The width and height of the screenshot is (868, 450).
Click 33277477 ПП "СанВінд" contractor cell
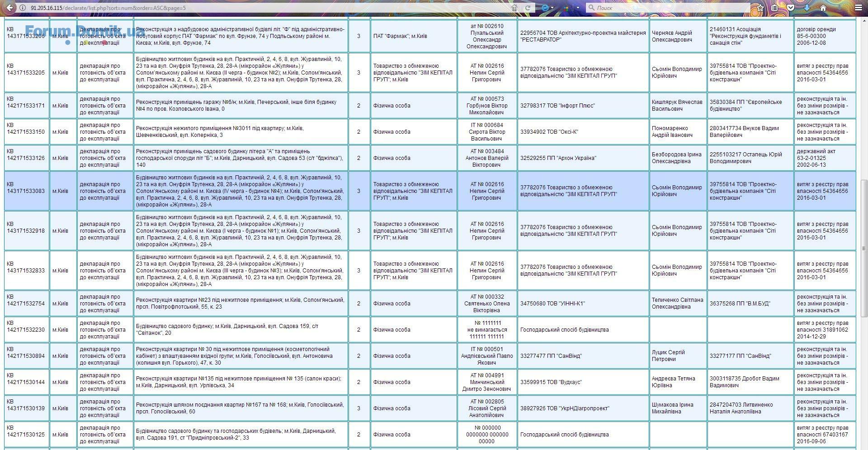583,356
